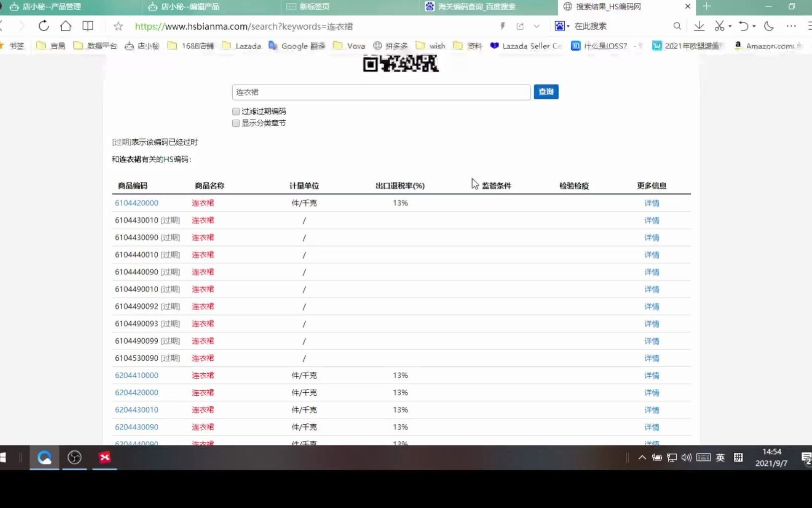The height and width of the screenshot is (508, 812).
Task: Show hidden tray icons chevron
Action: coord(642,457)
